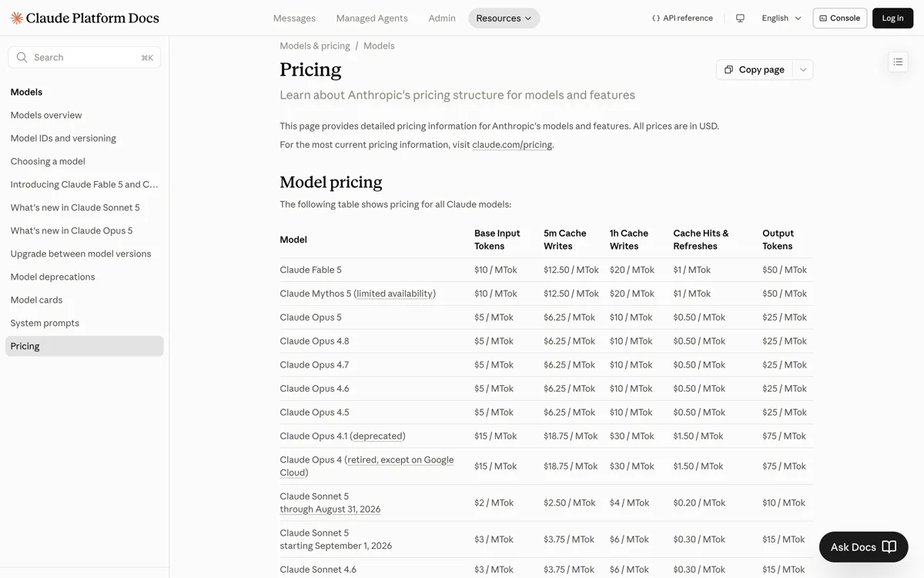
Task: Click Models & pricing breadcrumb
Action: pos(315,45)
